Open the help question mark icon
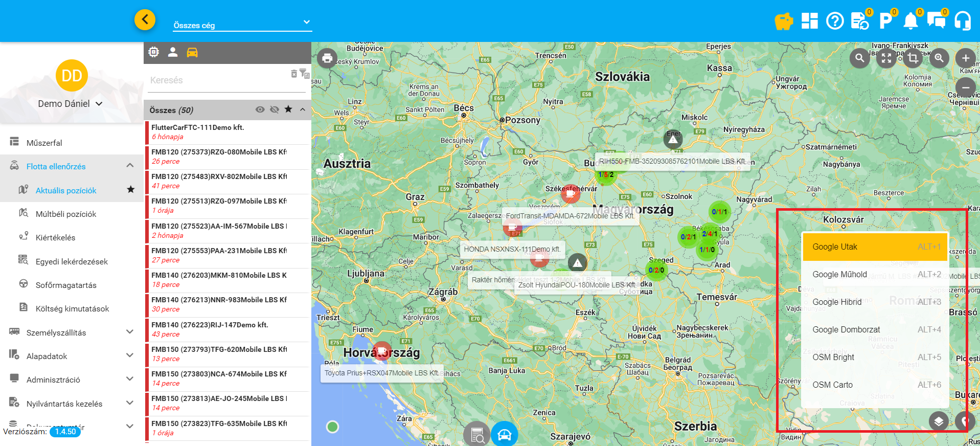980x446 pixels. (835, 21)
